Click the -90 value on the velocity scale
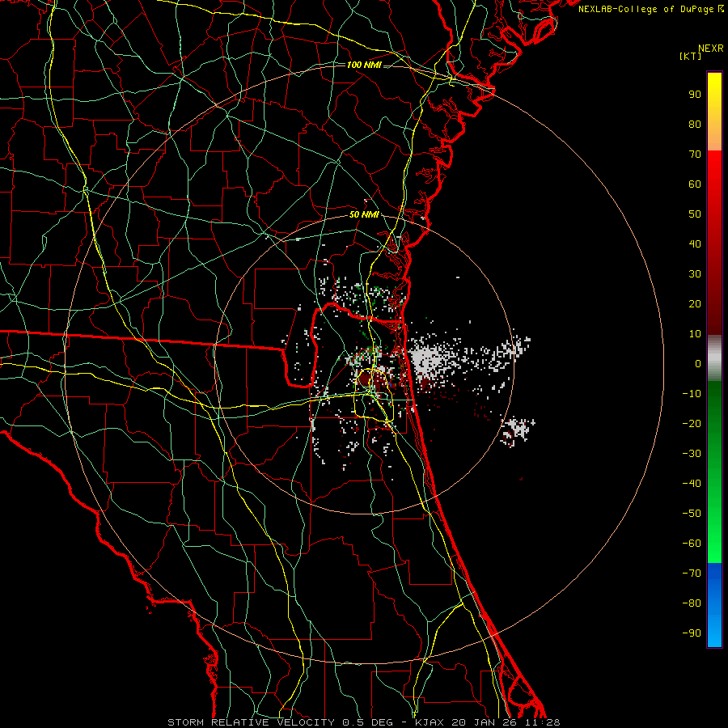Image resolution: width=728 pixels, height=728 pixels. (x=692, y=633)
